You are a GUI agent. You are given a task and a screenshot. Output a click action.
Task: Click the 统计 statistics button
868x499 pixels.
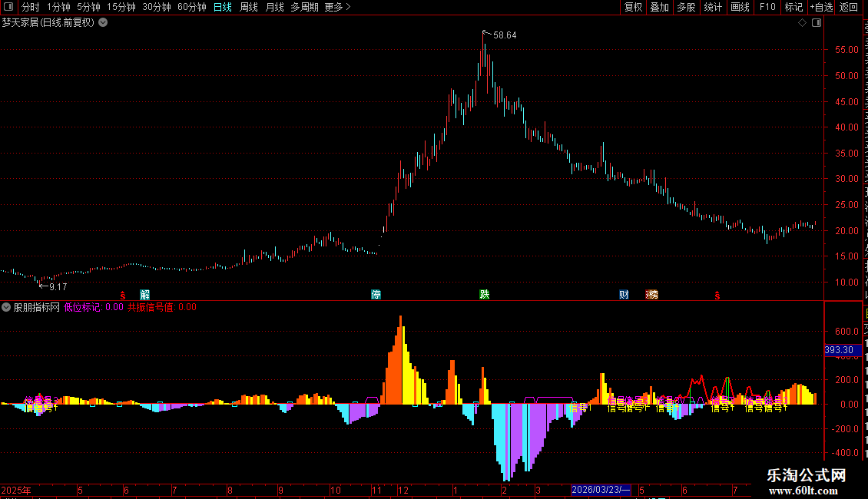712,7
